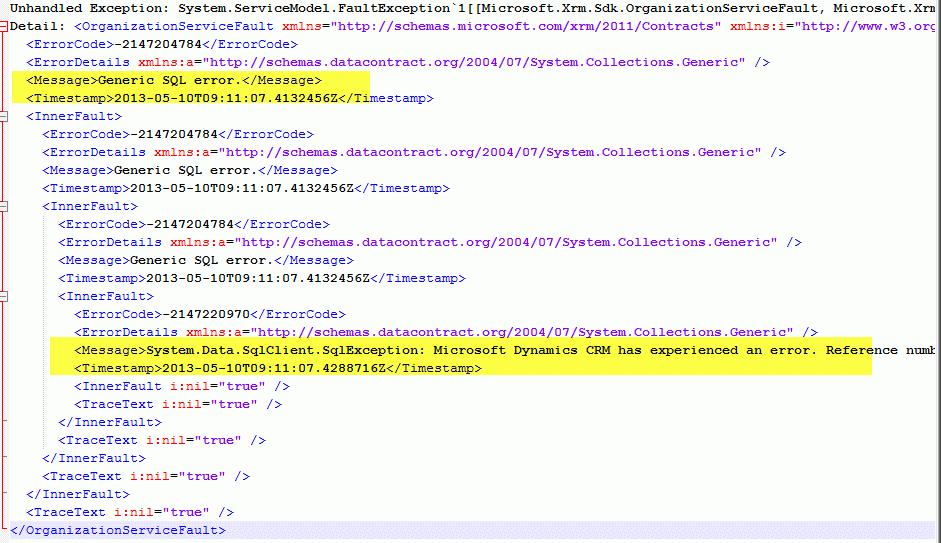Click the TraceText line directly below InnerFault i:nil
This screenshot has width=941, height=543.
tap(178, 404)
